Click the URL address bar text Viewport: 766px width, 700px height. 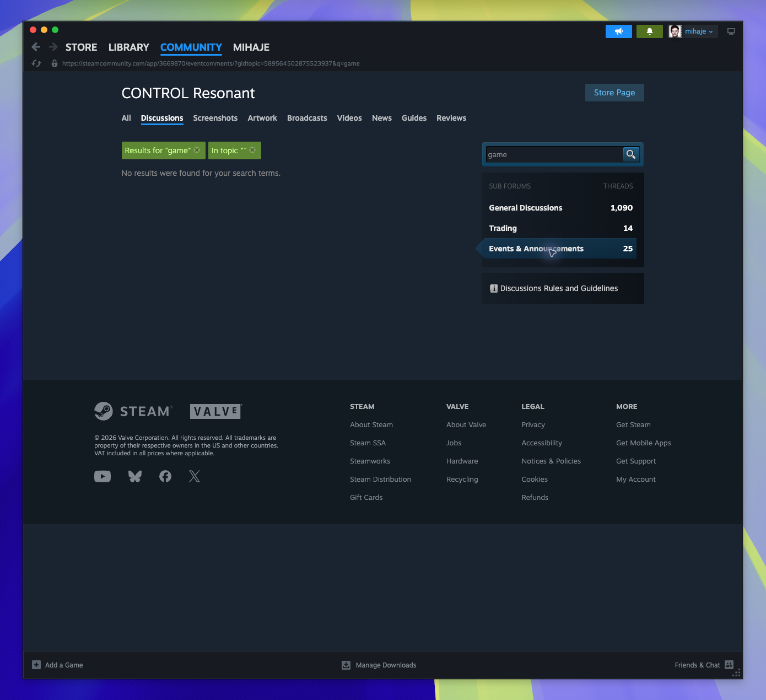tap(211, 63)
